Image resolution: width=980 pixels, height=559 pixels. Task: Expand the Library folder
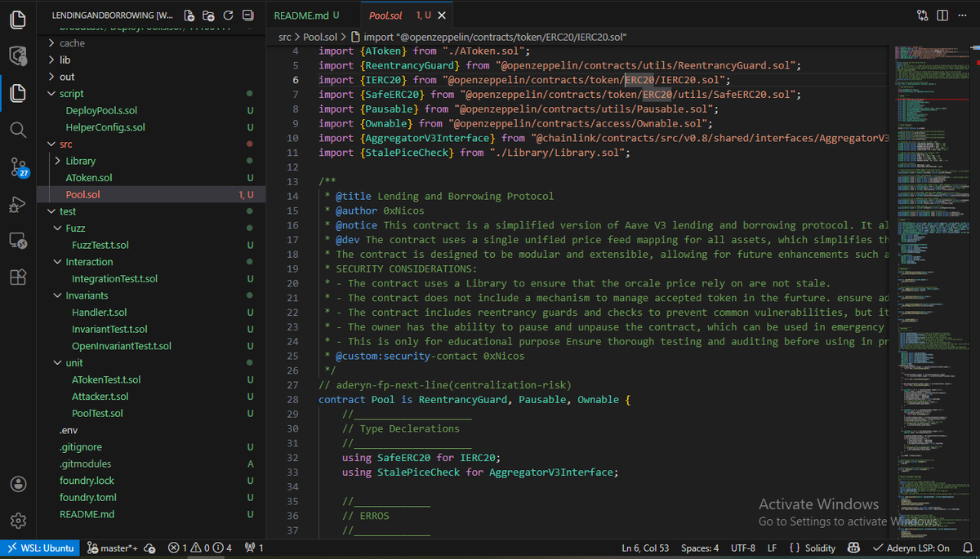(81, 161)
